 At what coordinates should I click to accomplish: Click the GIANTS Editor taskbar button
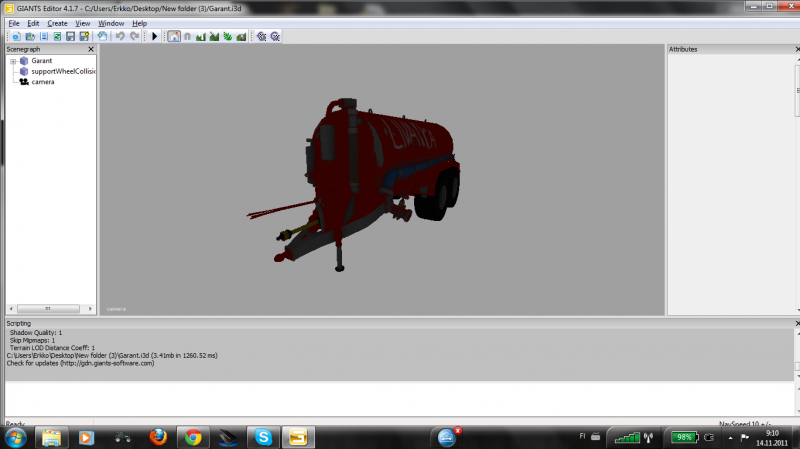[x=298, y=437]
